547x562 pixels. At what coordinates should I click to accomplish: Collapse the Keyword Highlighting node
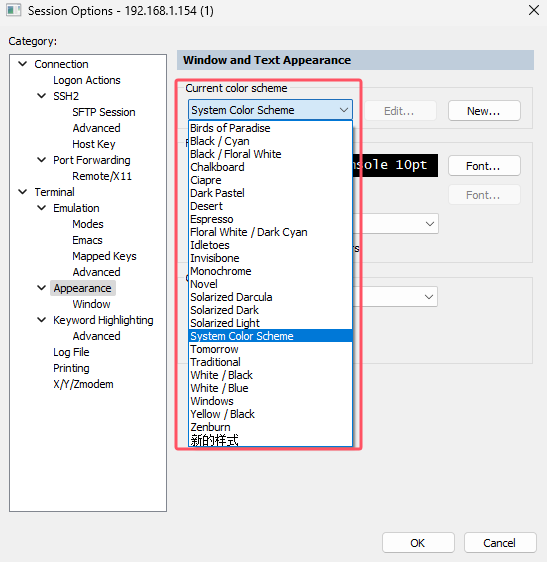coord(42,320)
